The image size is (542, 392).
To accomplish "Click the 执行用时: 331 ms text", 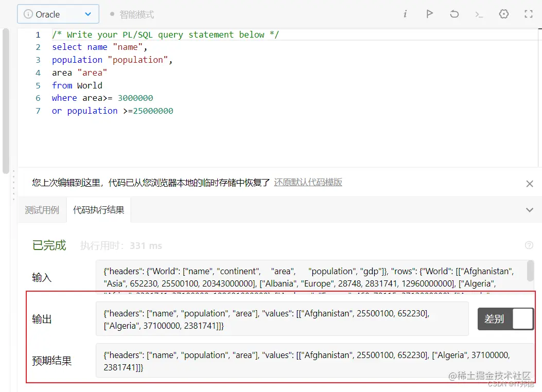I will click(121, 245).
